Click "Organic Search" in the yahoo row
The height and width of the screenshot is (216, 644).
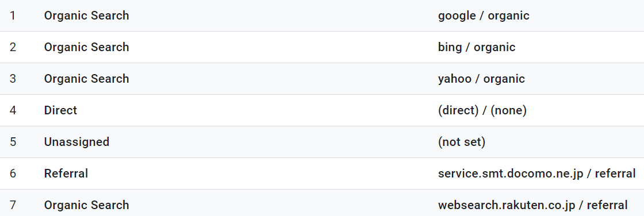[86, 79]
